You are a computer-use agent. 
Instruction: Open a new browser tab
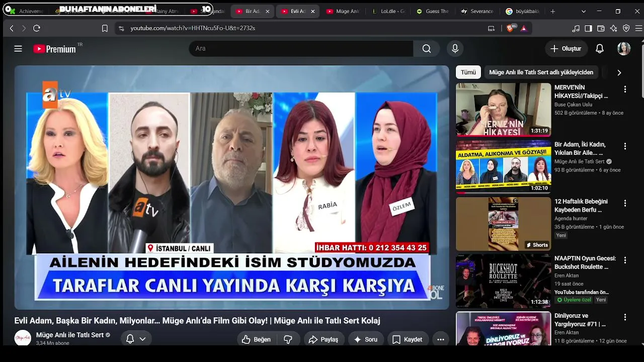tap(553, 11)
